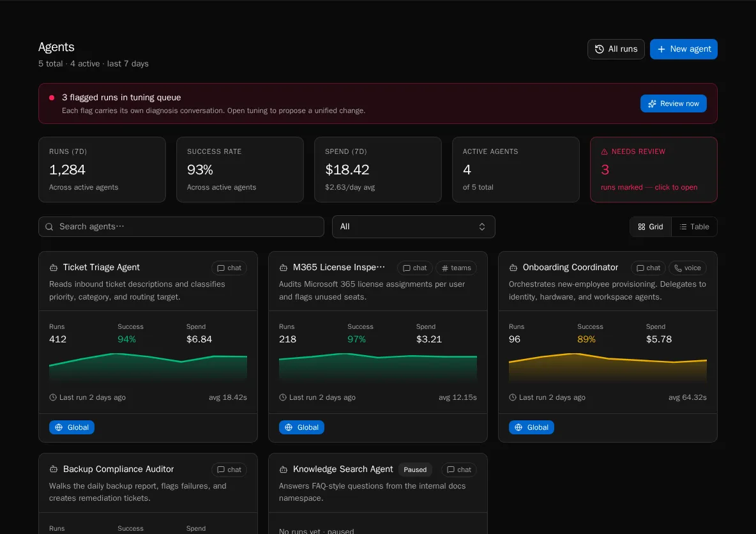Click the globe icon on Onboarding Coordinator's Global badge
Screen dimensions: 756x534
coord(518,427)
